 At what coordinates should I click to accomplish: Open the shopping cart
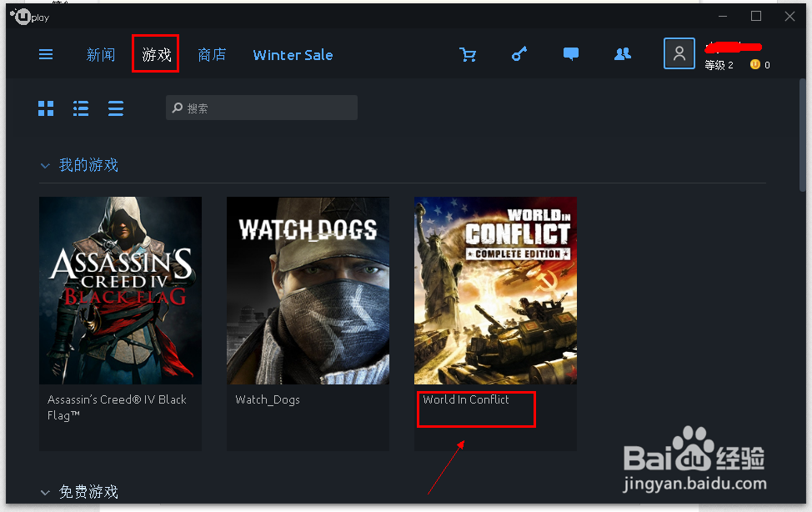pos(468,54)
